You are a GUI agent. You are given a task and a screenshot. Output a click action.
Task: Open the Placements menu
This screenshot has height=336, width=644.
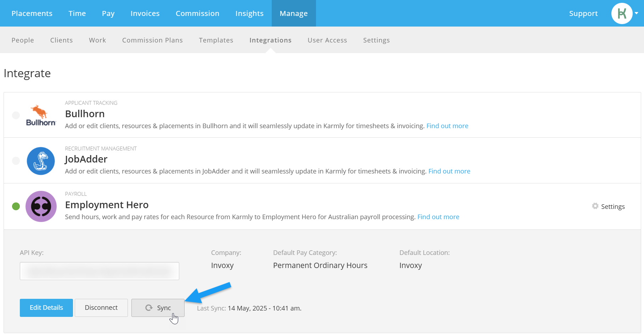point(32,13)
